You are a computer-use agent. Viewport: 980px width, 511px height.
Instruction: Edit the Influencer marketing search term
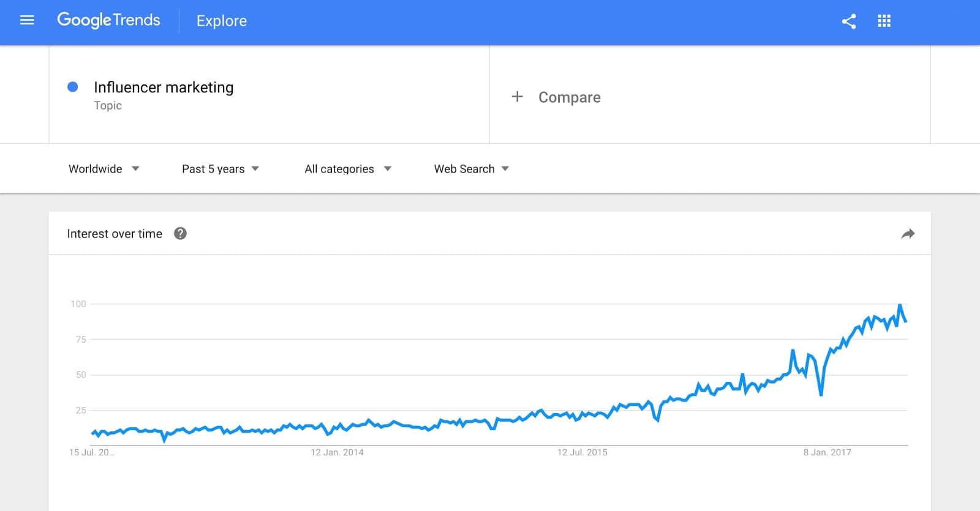[164, 88]
